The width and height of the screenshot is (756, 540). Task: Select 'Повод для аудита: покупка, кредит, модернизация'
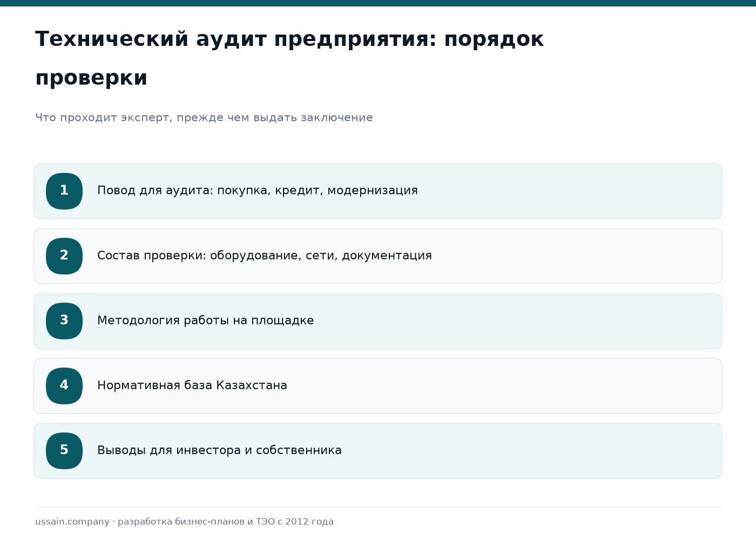378,191
